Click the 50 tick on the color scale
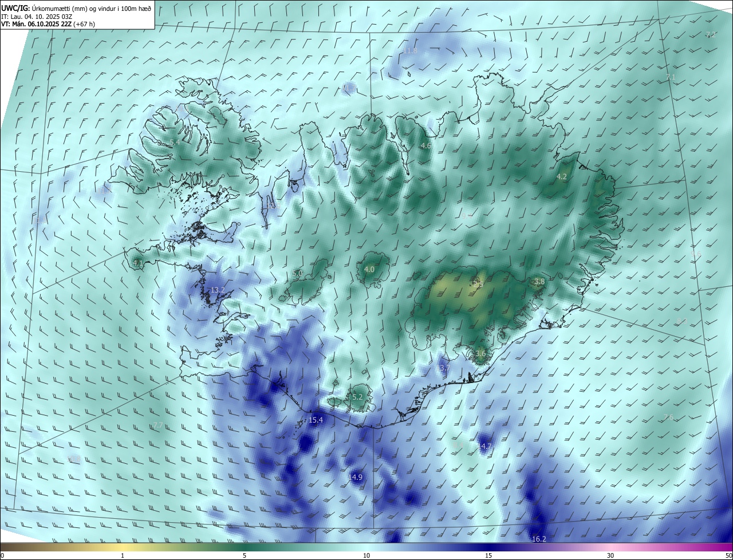The image size is (733, 560). click(728, 555)
